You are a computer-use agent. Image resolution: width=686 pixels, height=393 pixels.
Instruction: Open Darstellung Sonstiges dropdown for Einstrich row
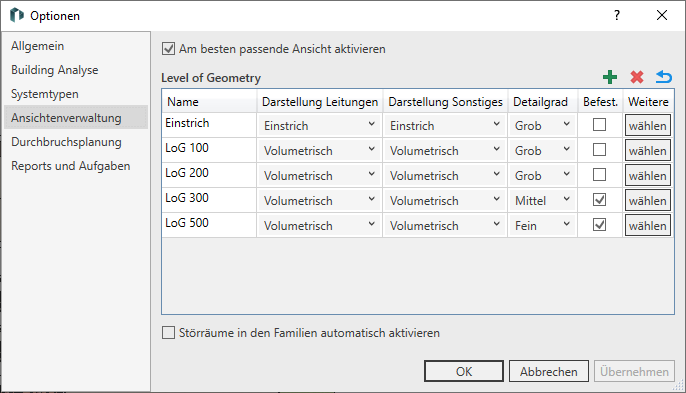click(x=445, y=126)
